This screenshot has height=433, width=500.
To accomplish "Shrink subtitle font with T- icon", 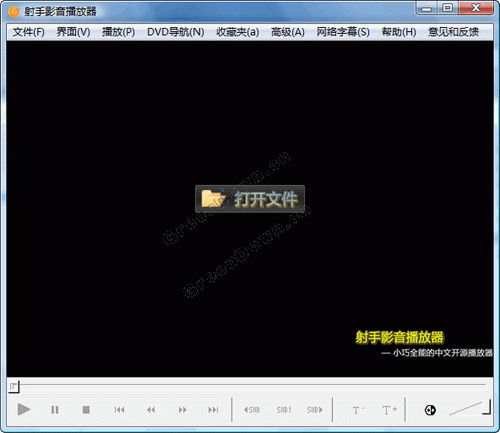I will [358, 410].
